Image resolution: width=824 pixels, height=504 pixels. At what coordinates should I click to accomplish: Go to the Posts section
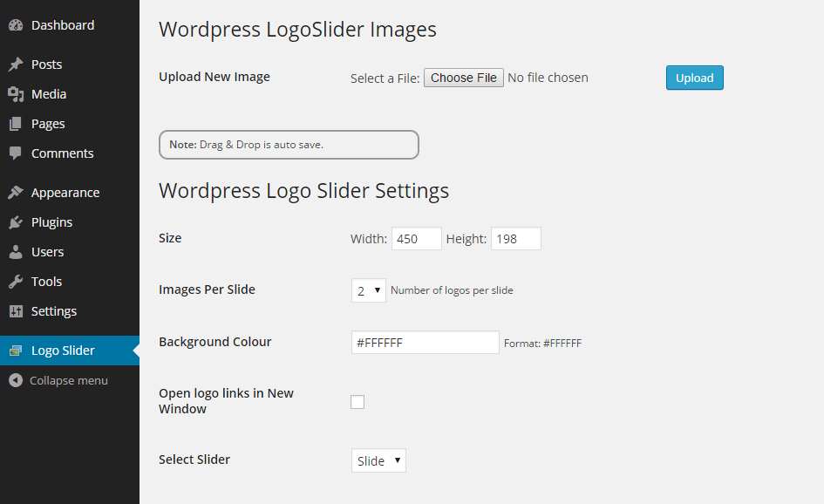(x=70, y=65)
